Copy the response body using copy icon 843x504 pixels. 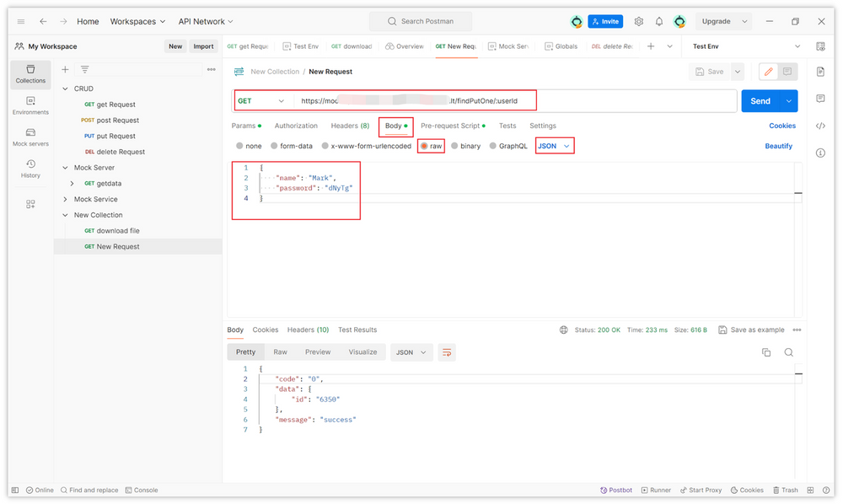point(766,352)
